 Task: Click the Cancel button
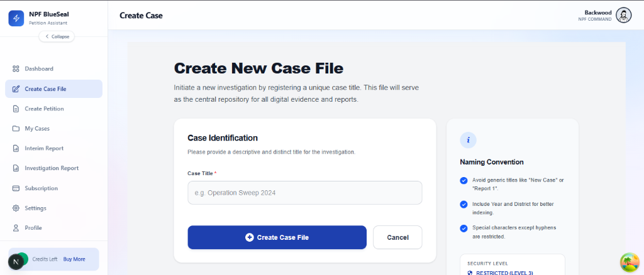[x=397, y=237]
